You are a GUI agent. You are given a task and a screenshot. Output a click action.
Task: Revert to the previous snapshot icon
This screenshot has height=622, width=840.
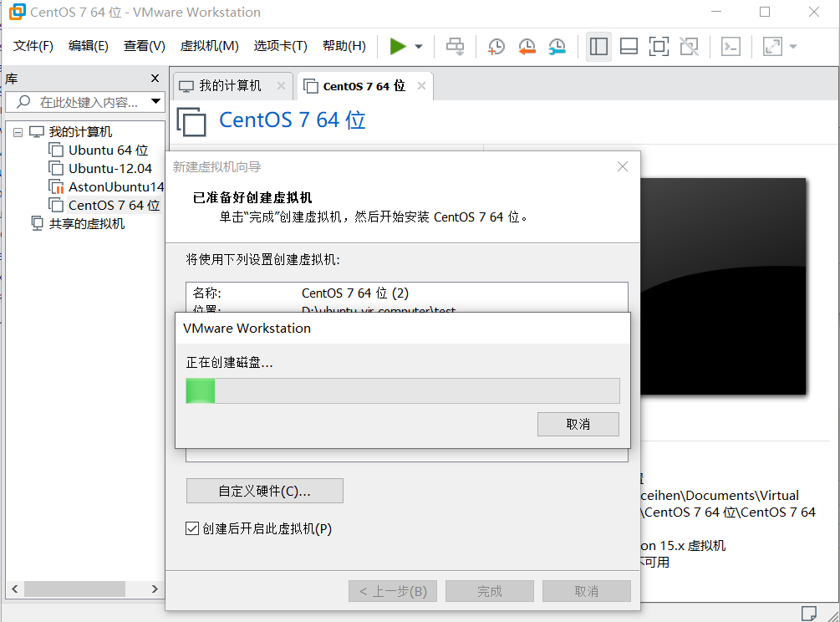(x=527, y=47)
